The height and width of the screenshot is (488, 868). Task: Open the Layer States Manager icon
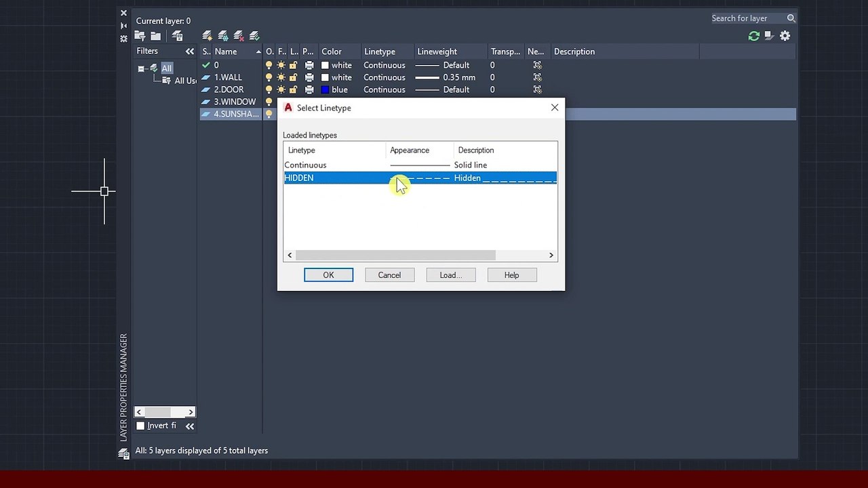click(178, 36)
